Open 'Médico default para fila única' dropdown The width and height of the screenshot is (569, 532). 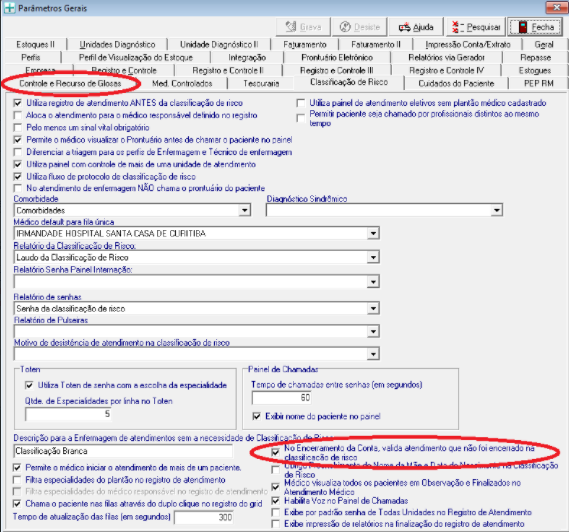373,233
